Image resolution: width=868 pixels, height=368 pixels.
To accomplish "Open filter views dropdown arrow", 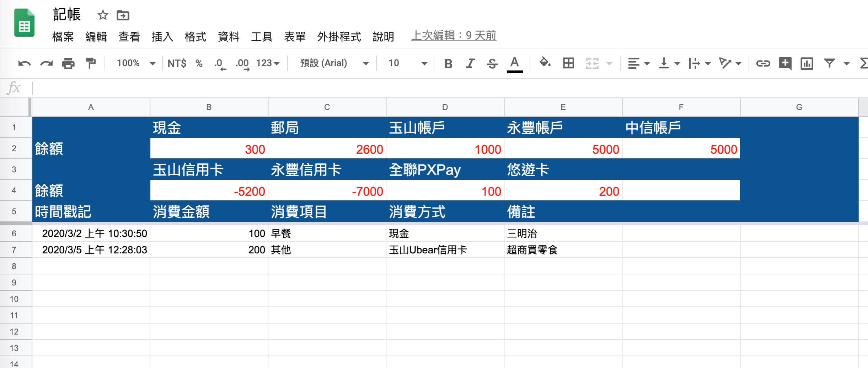I will pos(847,64).
